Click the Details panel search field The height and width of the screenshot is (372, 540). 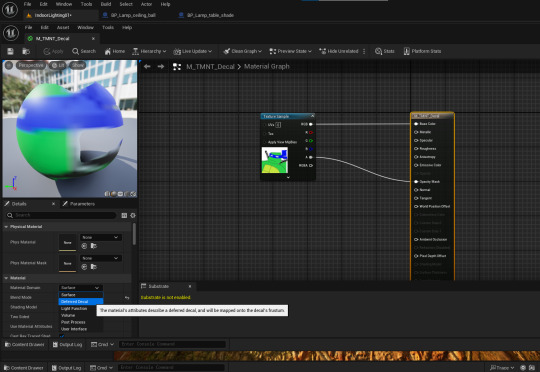pyautogui.click(x=61, y=215)
